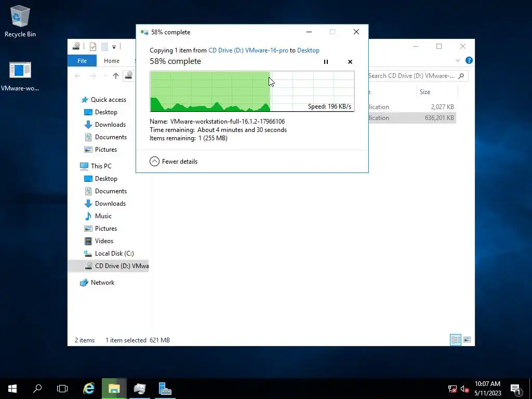This screenshot has height=399, width=532.
Task: Click the drive icon in the address bar
Action: 129,75
